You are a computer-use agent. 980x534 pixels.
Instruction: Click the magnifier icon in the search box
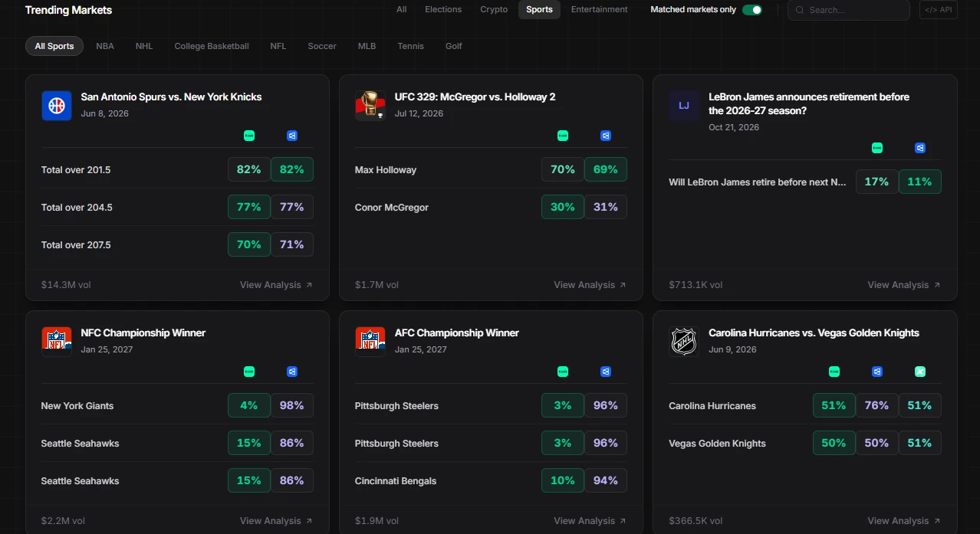pyautogui.click(x=800, y=10)
